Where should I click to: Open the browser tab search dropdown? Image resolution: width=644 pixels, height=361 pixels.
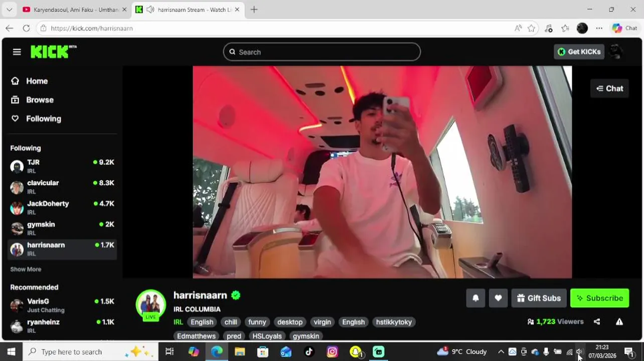click(x=9, y=10)
